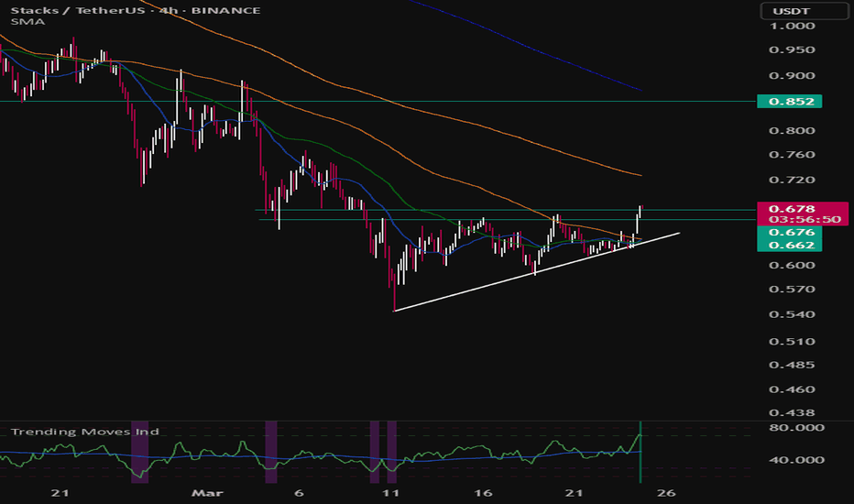Click the 0.720 price axis label

(792, 180)
